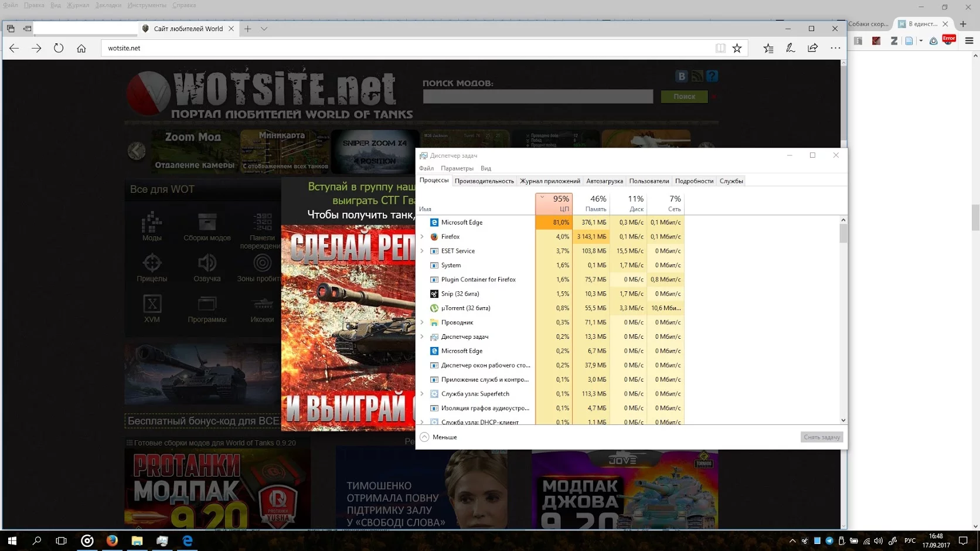
Task: Open Файл menu in Task Manager
Action: pos(426,168)
